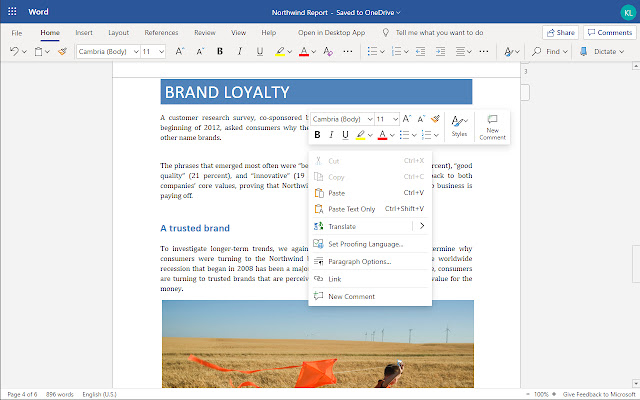Choose Paragraph Options from the context menu

point(359,261)
